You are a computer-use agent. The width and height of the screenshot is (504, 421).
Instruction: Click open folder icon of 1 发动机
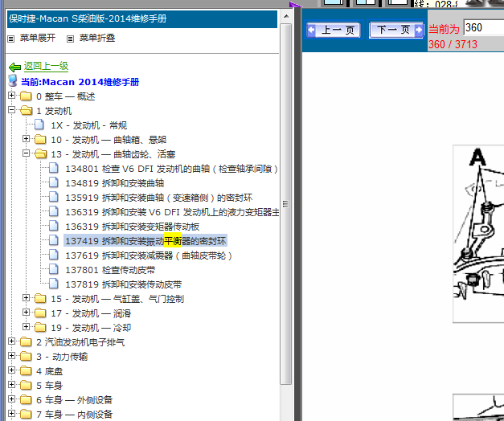[26, 110]
